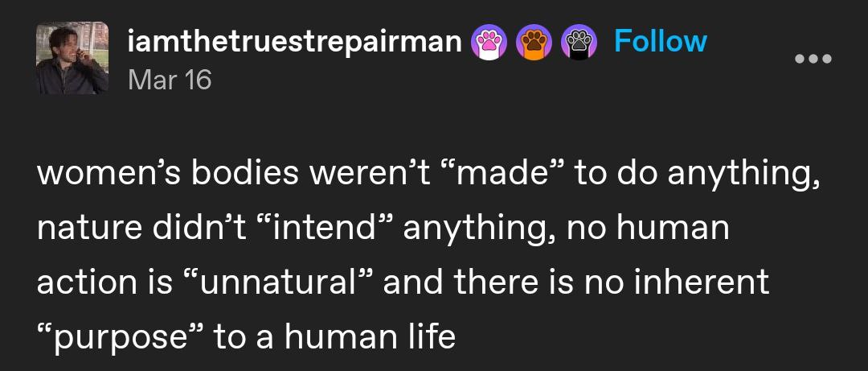Open the iamthetruestrepairman blog name link
This screenshot has width=868, height=371.
coord(295,42)
